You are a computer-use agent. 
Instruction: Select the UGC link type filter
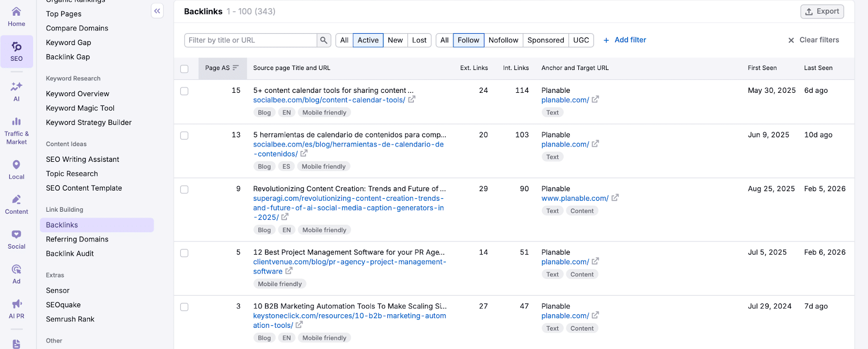click(581, 40)
